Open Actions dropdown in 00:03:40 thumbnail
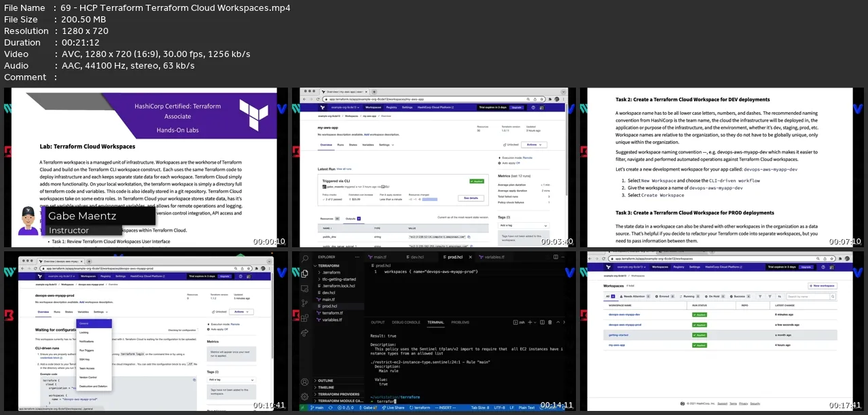 [x=534, y=144]
